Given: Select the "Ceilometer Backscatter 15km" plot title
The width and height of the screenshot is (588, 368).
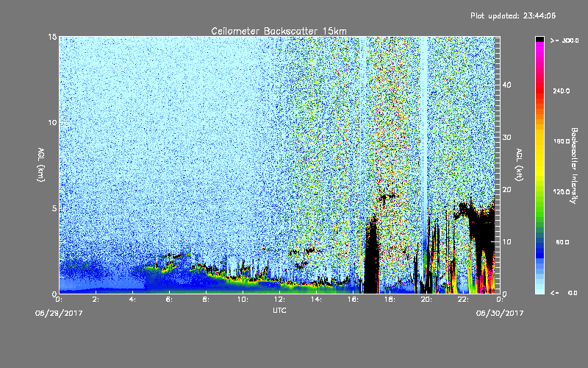Looking at the screenshot, I should click(x=279, y=31).
